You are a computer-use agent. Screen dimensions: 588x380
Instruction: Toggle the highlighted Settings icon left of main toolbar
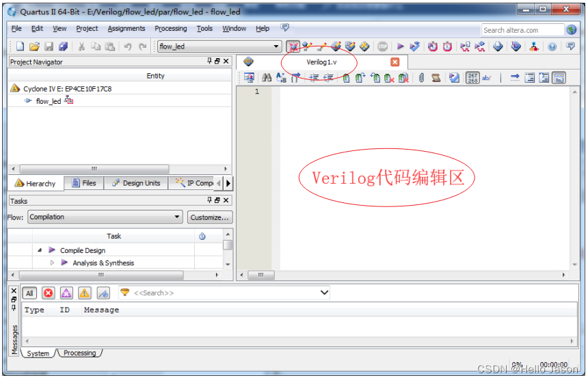point(293,46)
